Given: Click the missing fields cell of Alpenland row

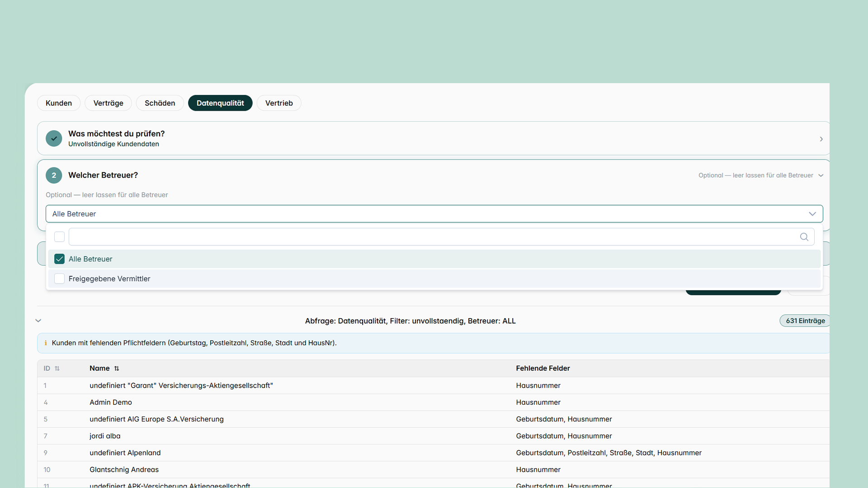Looking at the screenshot, I should [609, 453].
